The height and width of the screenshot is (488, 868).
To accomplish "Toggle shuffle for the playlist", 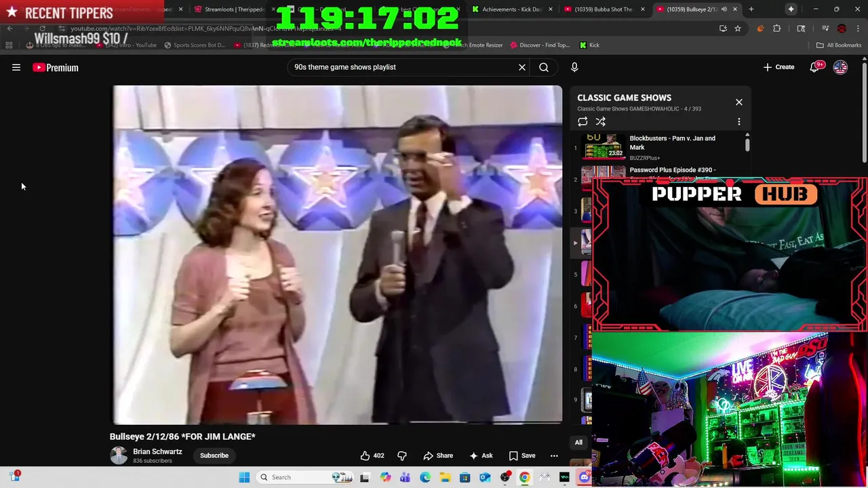I will (601, 122).
